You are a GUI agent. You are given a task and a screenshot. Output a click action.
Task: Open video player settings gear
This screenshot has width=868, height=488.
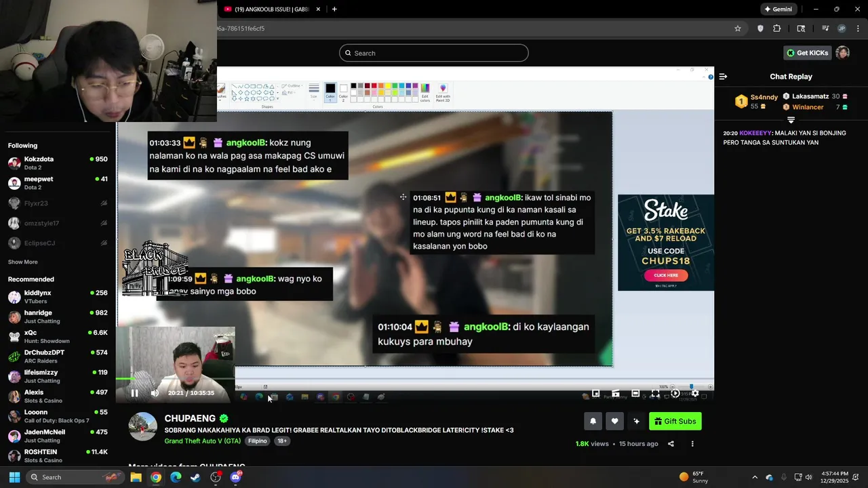pyautogui.click(x=695, y=393)
